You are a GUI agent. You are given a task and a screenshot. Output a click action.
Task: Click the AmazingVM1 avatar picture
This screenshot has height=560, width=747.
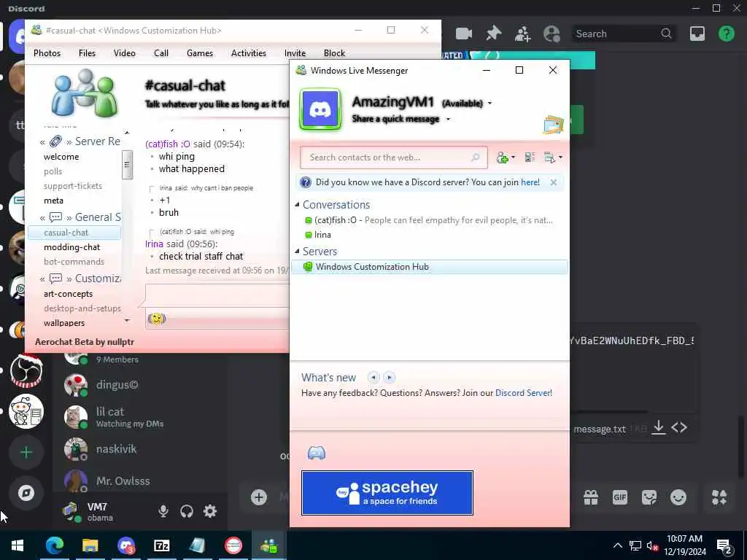pyautogui.click(x=320, y=109)
